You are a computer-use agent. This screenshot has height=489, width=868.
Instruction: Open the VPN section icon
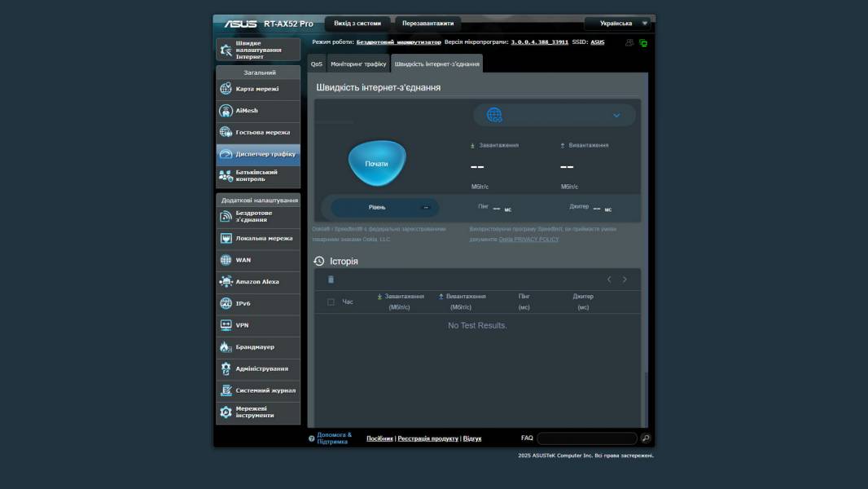coord(226,325)
